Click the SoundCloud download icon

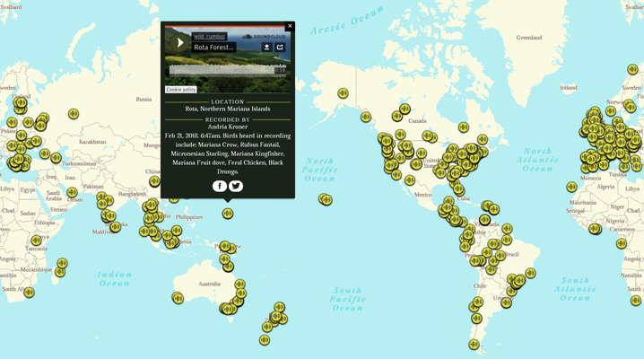[x=266, y=47]
